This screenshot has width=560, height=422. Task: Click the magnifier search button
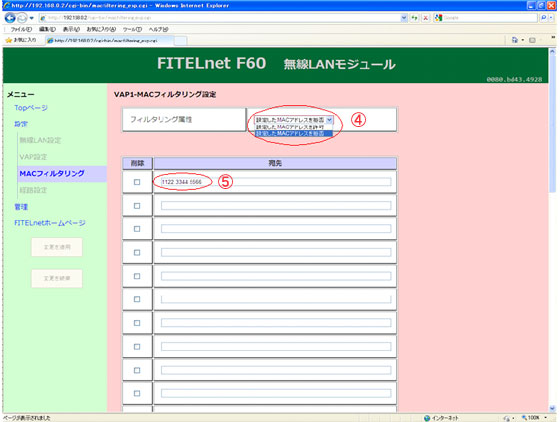[x=543, y=17]
